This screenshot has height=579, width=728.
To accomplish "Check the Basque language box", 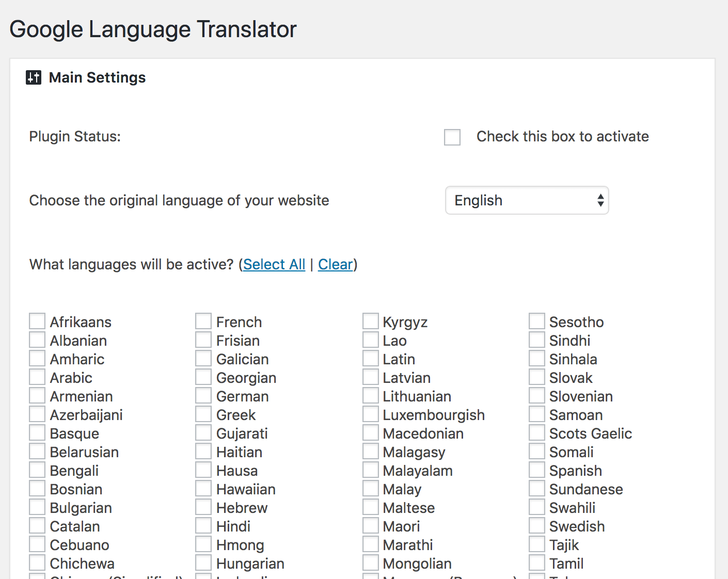I will pos(37,432).
